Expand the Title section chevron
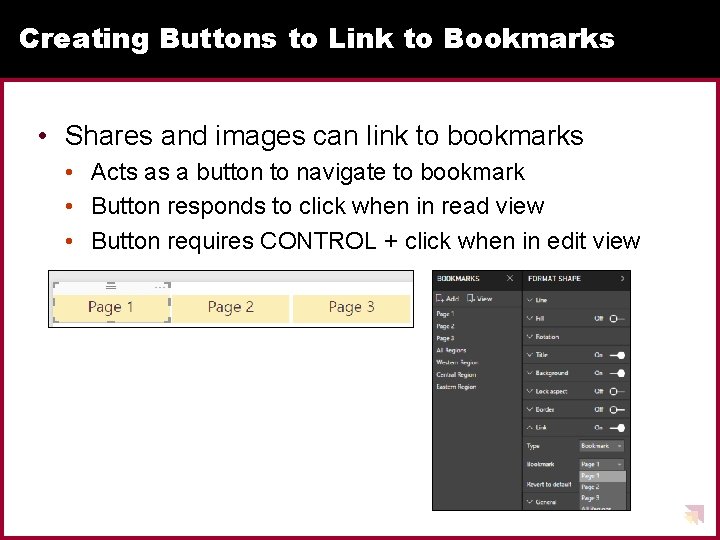Screen dimensions: 720x540 point(530,355)
